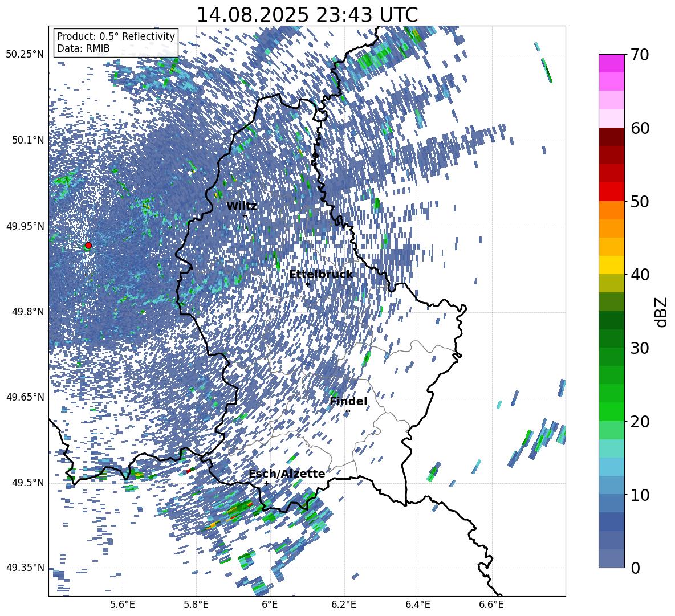Image resolution: width=675 pixels, height=616 pixels.
Task: Click the 6°E longitude label
Action: (270, 605)
